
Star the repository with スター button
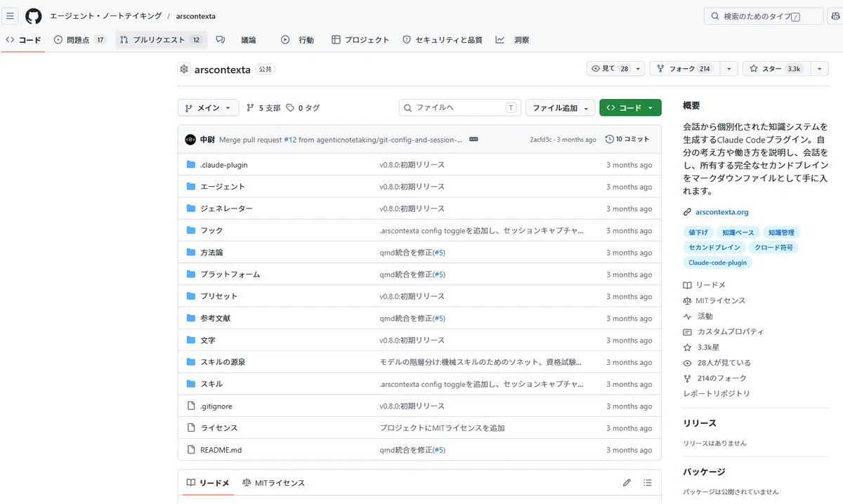pyautogui.click(x=776, y=69)
